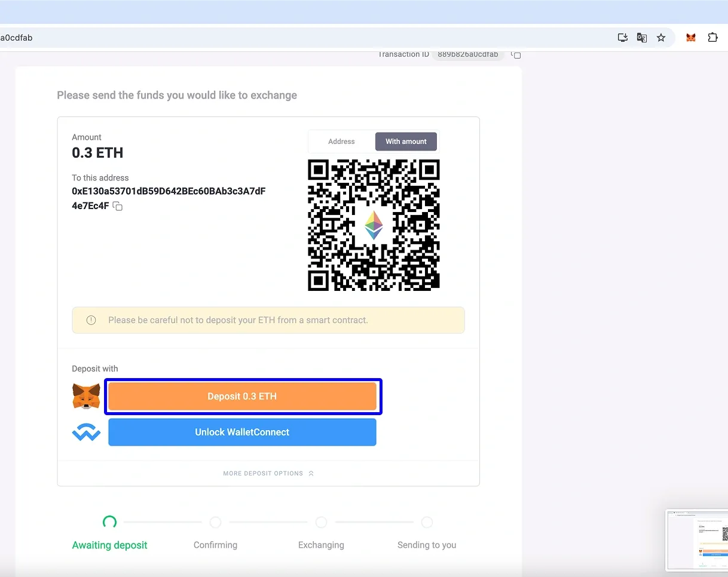The height and width of the screenshot is (577, 728).
Task: Click the WalletConnect logo icon
Action: [x=86, y=432]
